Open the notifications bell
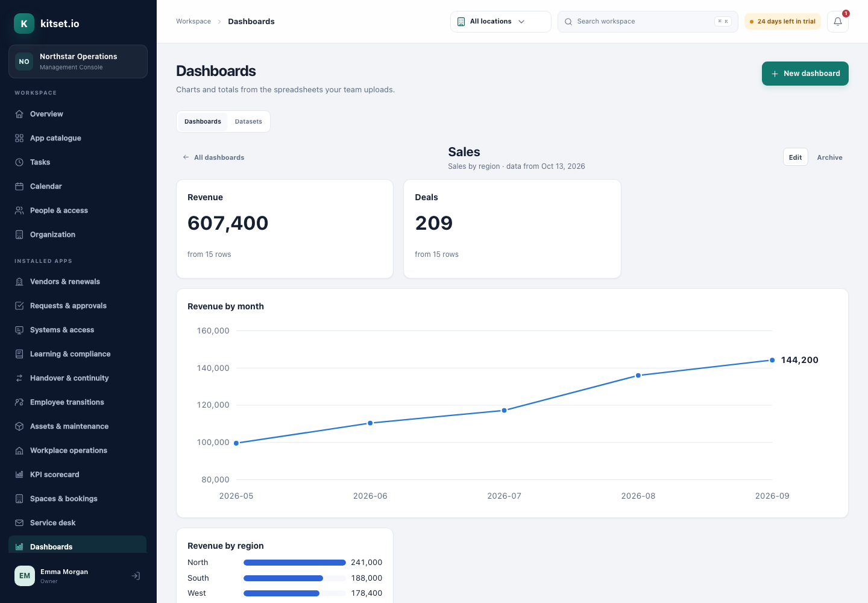Viewport: 868px width, 603px height. (838, 22)
